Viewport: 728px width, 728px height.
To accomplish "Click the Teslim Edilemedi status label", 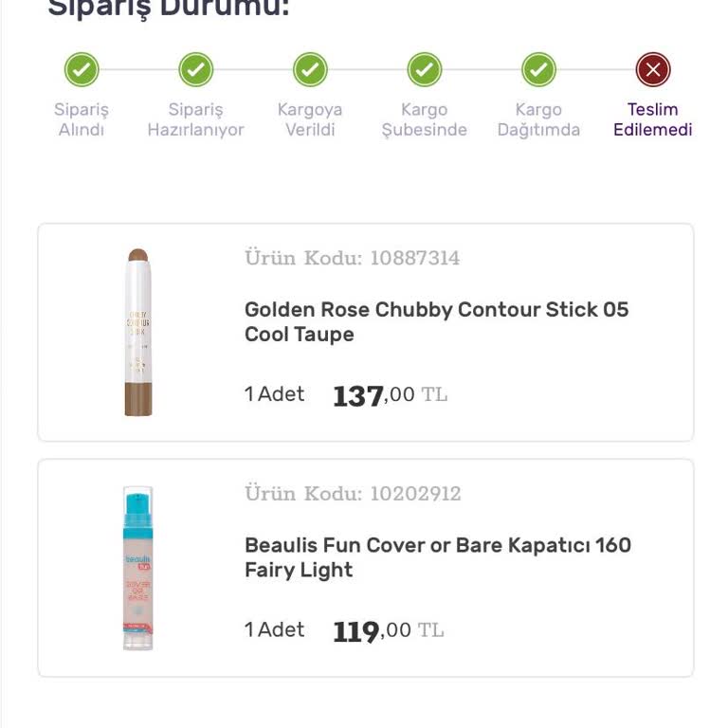I will pyautogui.click(x=653, y=119).
